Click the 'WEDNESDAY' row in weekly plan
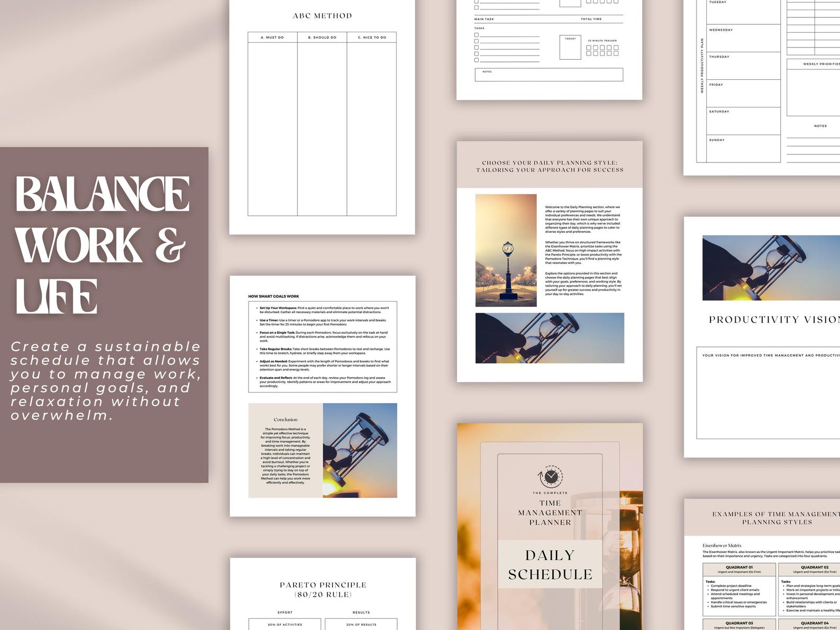This screenshot has width=840, height=630. (743, 38)
